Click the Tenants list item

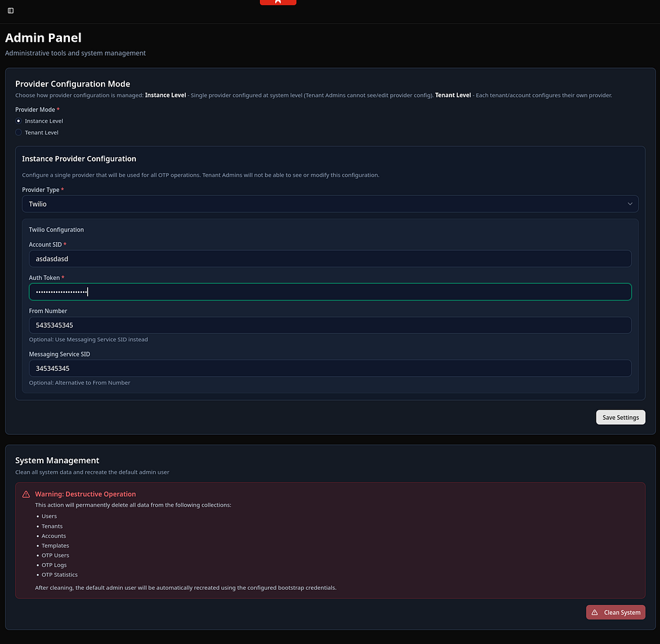click(x=52, y=526)
